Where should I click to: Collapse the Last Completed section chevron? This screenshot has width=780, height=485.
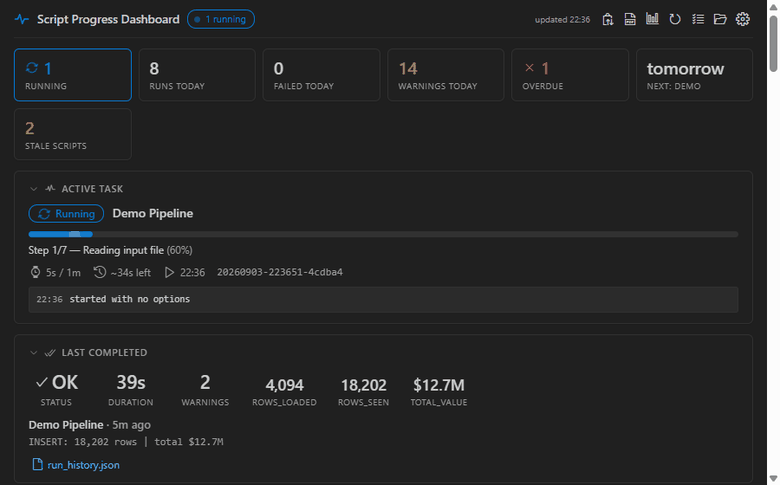[x=34, y=353]
